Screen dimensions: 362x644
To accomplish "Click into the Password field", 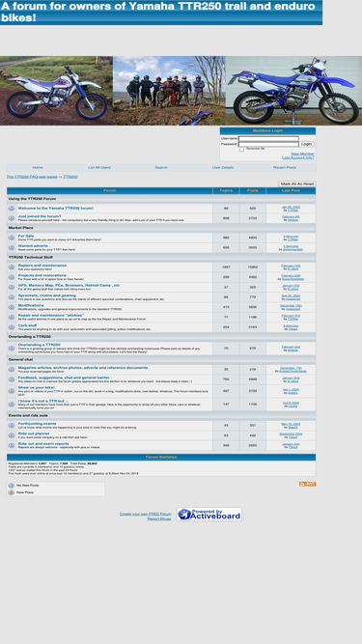I will point(268,144).
